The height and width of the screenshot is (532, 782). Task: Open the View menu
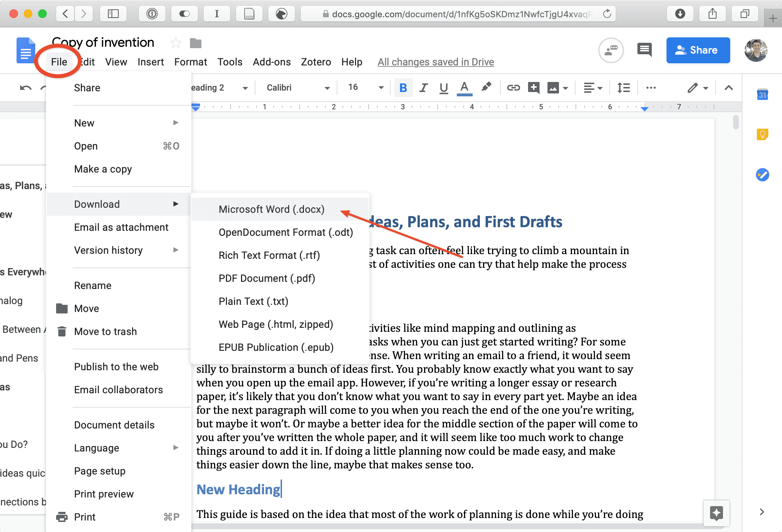(116, 62)
